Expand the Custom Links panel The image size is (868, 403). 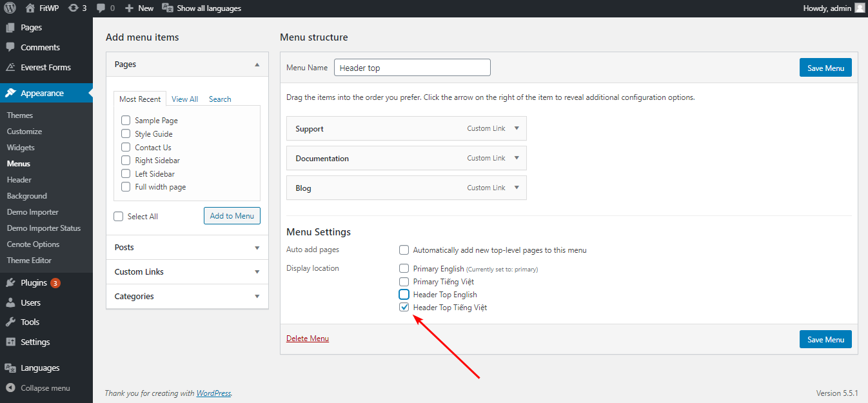coord(257,272)
